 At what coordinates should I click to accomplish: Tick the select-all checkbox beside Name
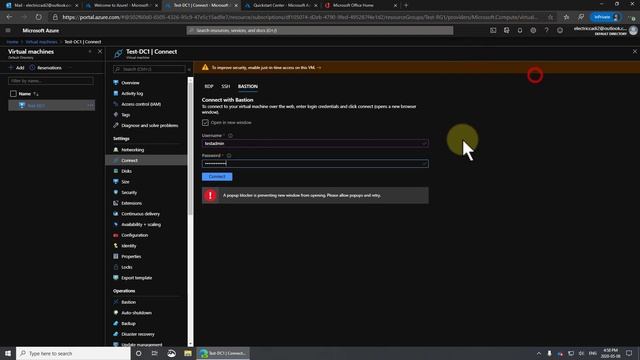tap(13, 94)
